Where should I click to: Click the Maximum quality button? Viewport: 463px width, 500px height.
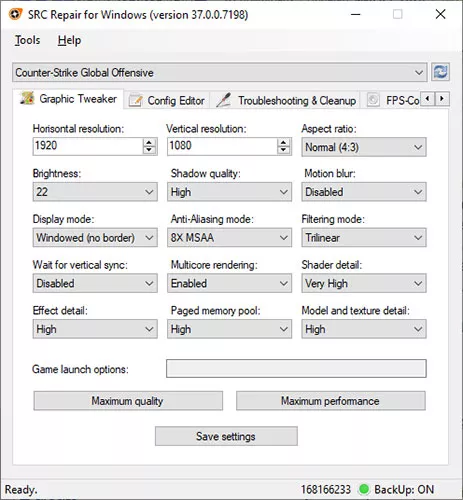(x=128, y=401)
